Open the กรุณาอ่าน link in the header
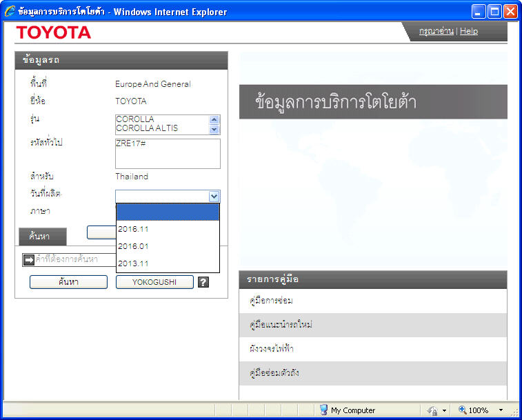This screenshot has width=522, height=420. 436,31
